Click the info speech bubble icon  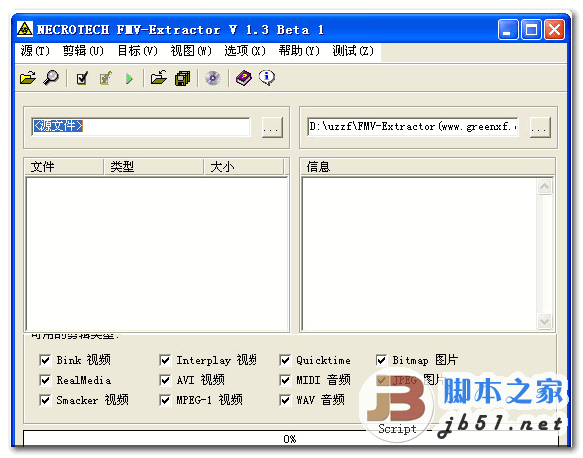point(267,78)
